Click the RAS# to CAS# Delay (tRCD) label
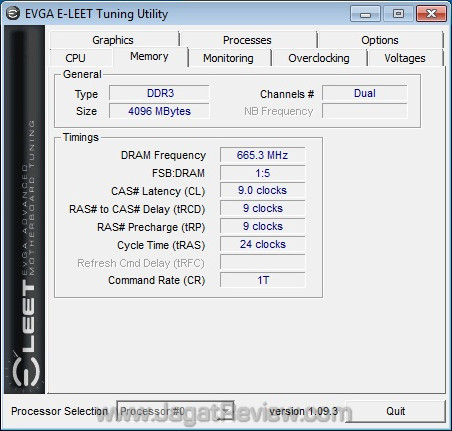The height and width of the screenshot is (431, 452). (x=137, y=209)
